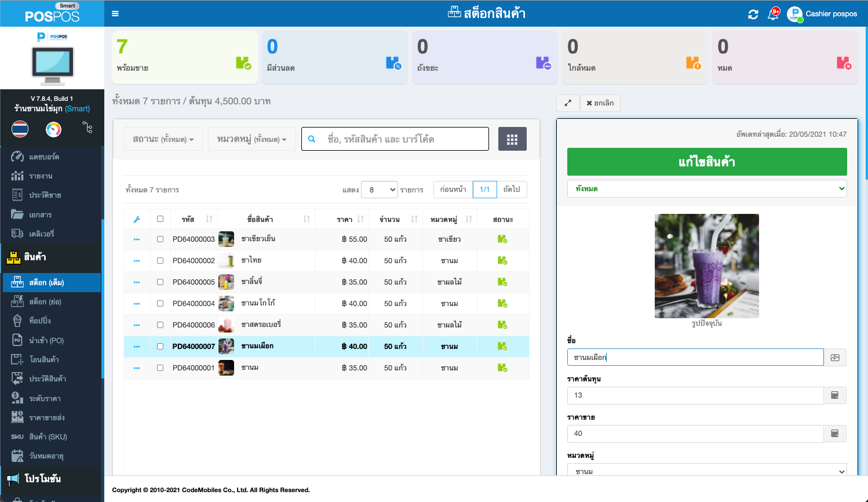The image size is (868, 502).
Task: Check the select-all checkbox in table header
Action: (x=160, y=219)
